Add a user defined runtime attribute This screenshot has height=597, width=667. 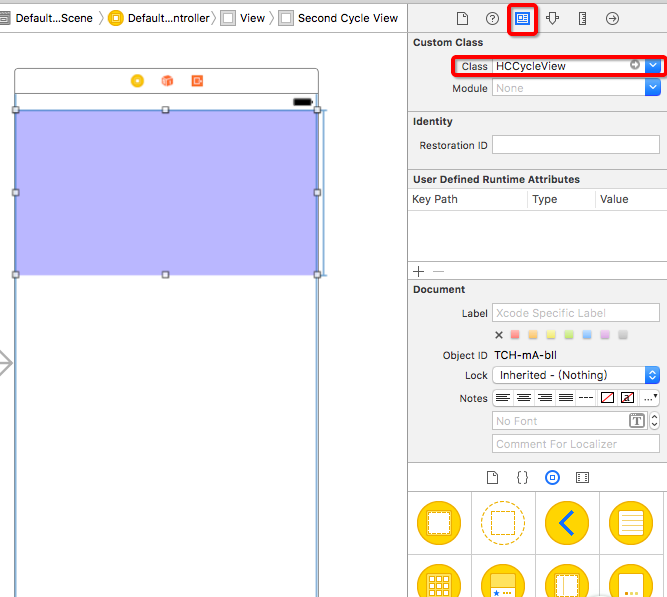419,271
